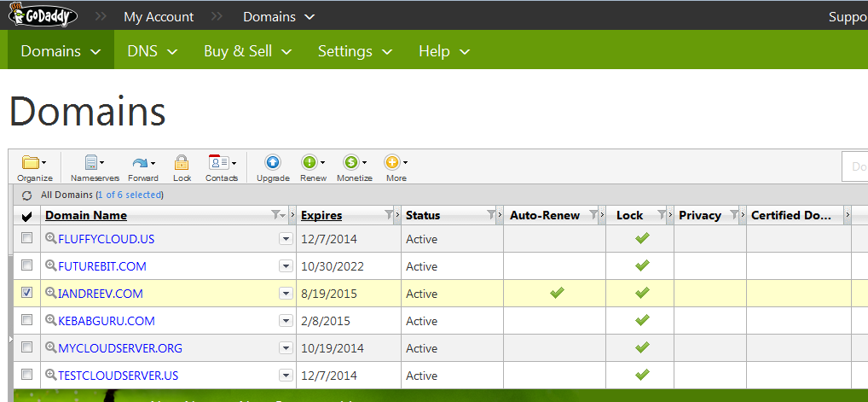This screenshot has height=402, width=868.
Task: Click the magnifier icon next to FLUFFYCLOUD.US
Action: 51,238
